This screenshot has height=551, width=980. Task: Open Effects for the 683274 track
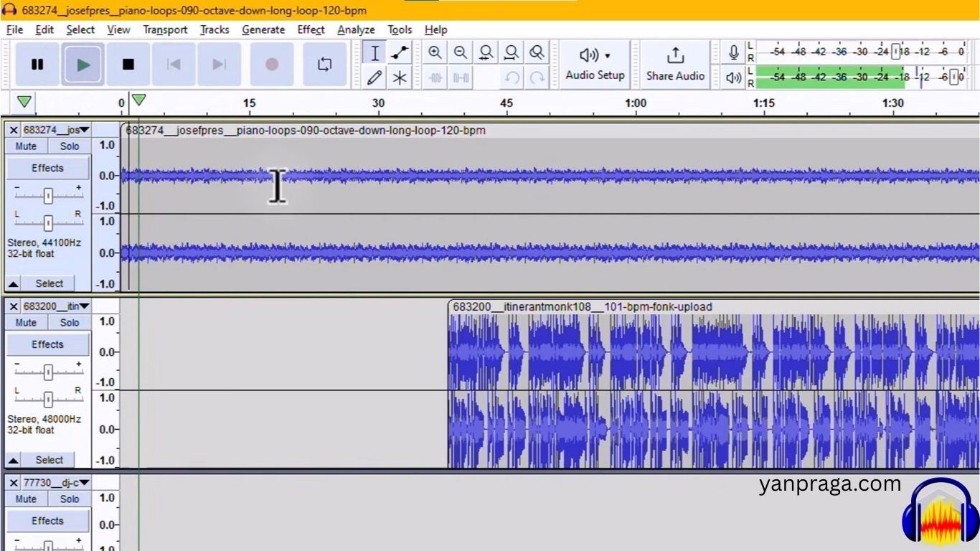pyautogui.click(x=48, y=168)
